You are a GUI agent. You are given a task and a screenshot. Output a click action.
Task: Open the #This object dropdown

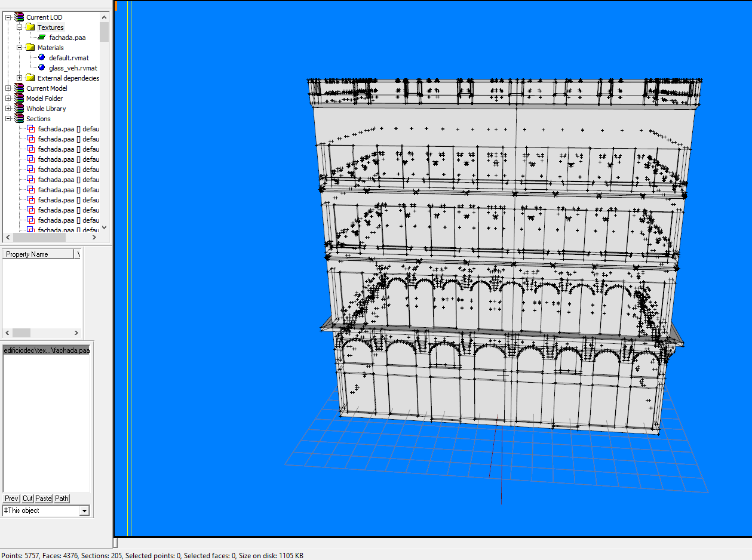(84, 510)
